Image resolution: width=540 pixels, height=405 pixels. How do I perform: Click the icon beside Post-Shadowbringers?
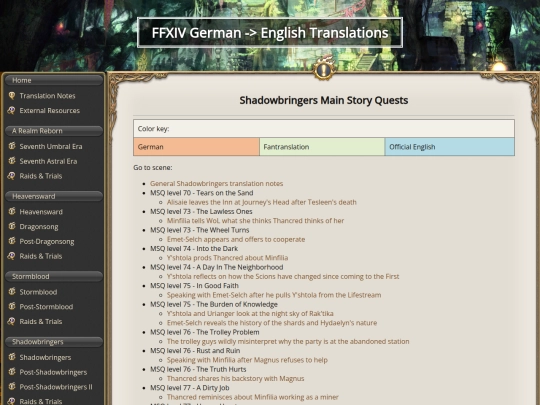(x=12, y=372)
